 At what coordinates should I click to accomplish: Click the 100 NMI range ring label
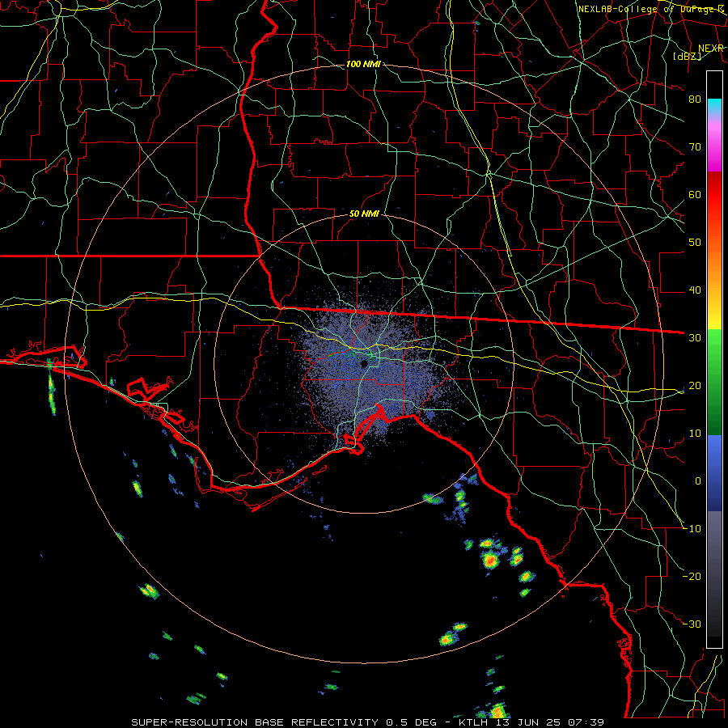click(363, 64)
